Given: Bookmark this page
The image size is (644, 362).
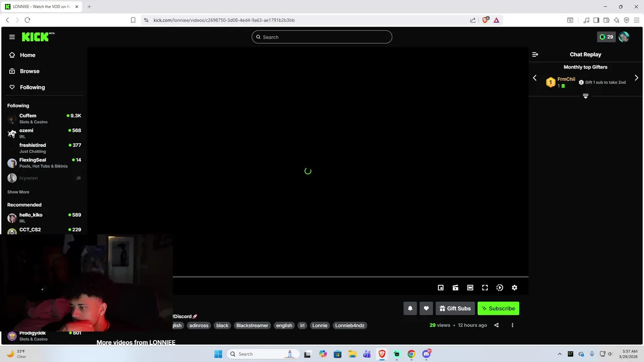Looking at the screenshot, I should (133, 20).
